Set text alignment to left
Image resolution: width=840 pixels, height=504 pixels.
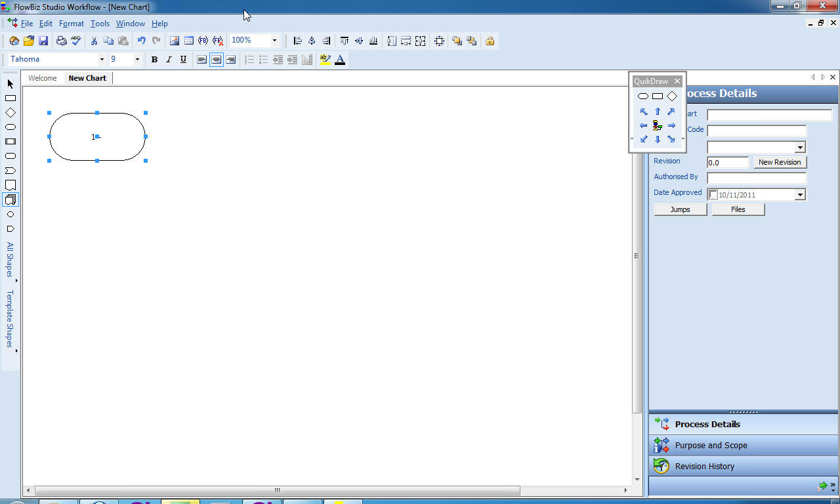(201, 60)
